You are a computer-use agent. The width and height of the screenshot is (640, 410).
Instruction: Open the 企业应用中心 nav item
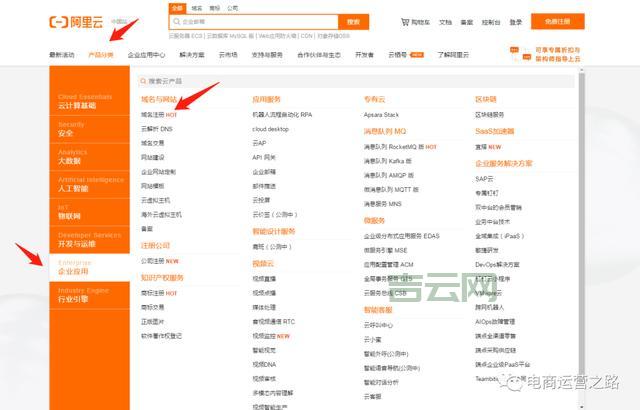pyautogui.click(x=146, y=55)
